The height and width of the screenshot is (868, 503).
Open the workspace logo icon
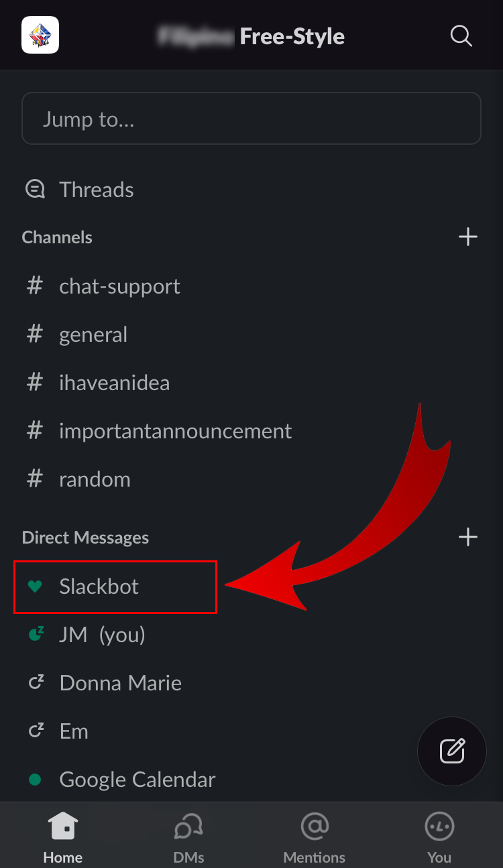pos(40,35)
